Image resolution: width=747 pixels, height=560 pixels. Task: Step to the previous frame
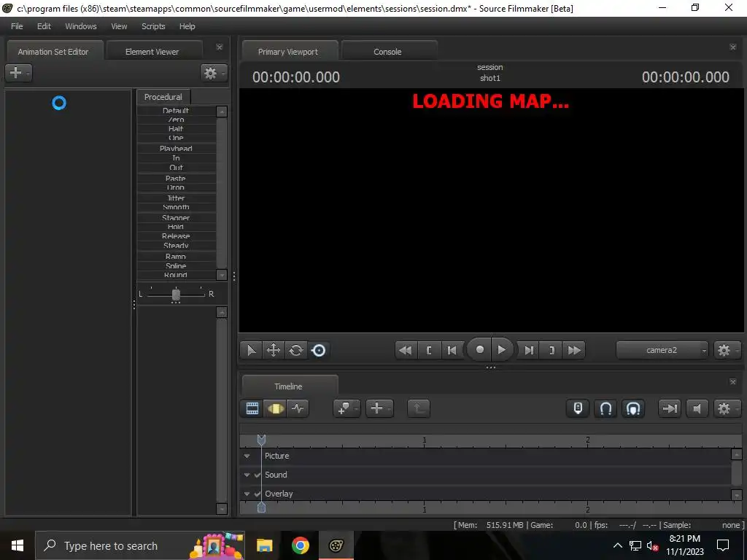click(451, 351)
